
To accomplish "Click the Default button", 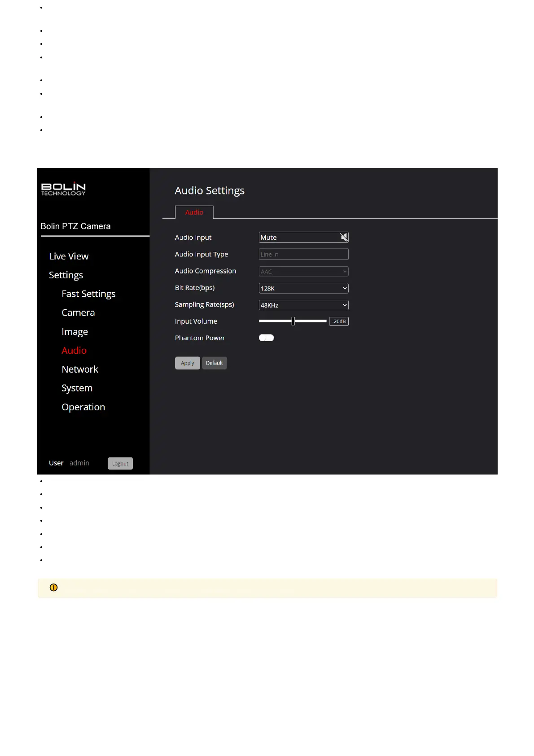I will (x=214, y=363).
